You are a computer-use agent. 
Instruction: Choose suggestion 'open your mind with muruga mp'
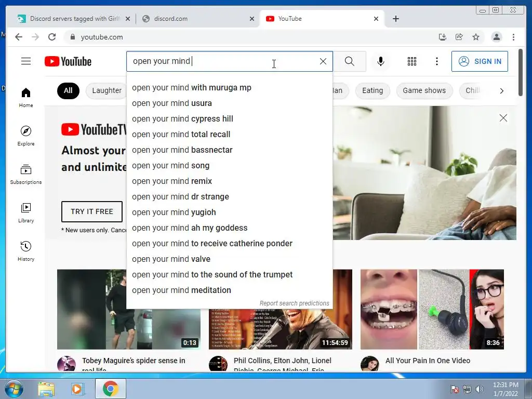(x=230, y=87)
